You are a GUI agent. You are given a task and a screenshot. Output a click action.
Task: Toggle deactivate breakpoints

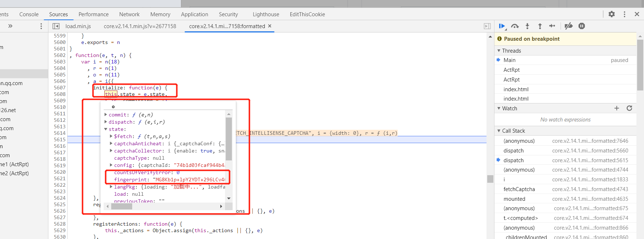click(x=569, y=26)
